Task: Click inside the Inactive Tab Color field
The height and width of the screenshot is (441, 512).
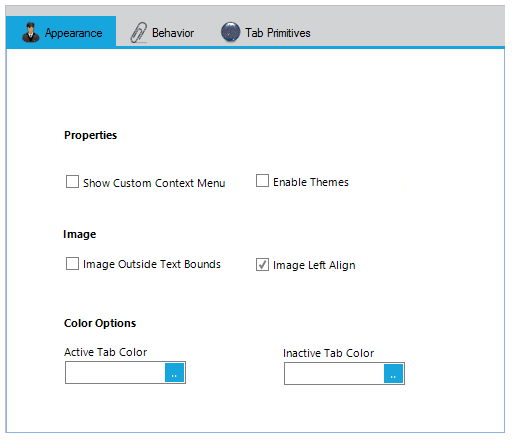Action: pos(334,374)
